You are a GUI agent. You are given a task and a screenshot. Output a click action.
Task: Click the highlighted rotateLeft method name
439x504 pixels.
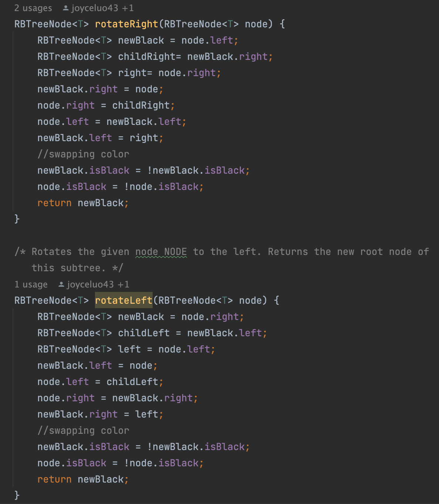point(123,301)
